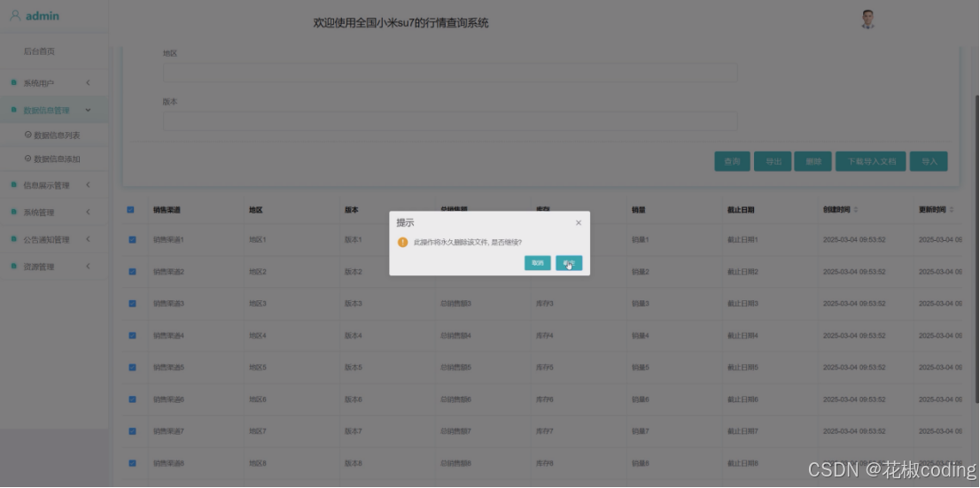Uncheck the row 销售渠道3 checkbox
The height and width of the screenshot is (488, 980).
133,303
